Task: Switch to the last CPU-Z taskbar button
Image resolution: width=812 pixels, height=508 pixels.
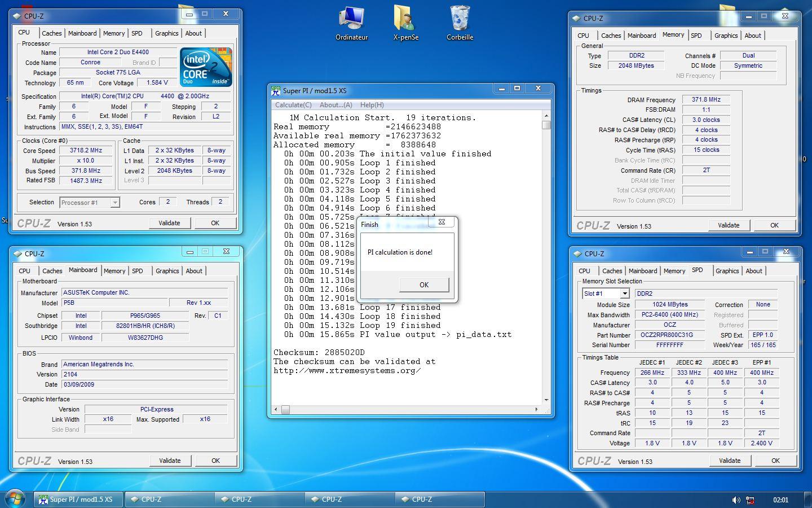Action: [440, 499]
